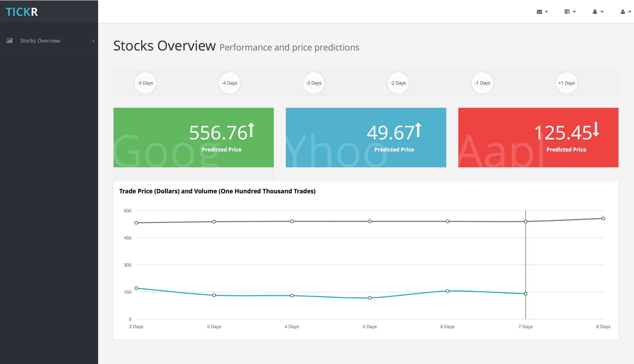Click the TICKR logo
Image resolution: width=634 pixels, height=364 pixels.
tap(22, 12)
